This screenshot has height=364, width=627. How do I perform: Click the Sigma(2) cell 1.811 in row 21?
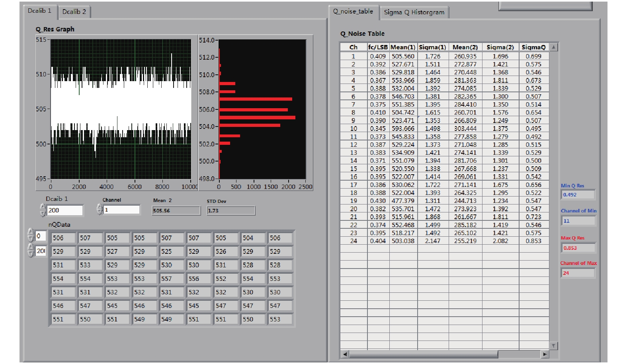point(500,217)
